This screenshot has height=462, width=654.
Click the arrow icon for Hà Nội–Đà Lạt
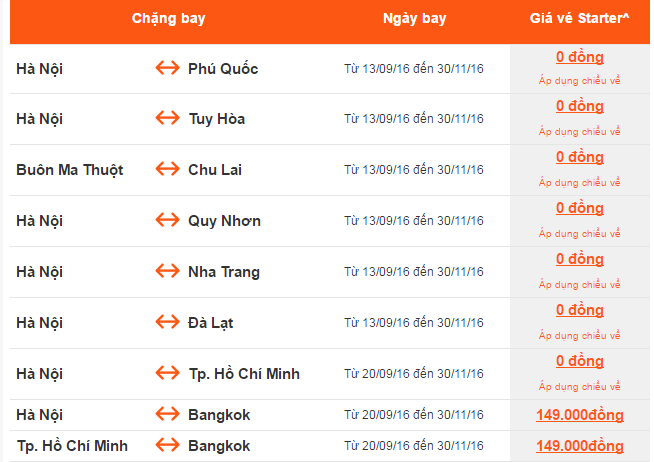pyautogui.click(x=167, y=323)
